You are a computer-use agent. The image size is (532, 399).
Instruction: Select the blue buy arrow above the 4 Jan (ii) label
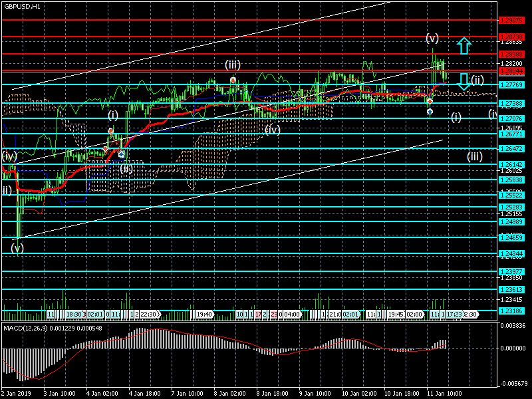[x=122, y=155]
